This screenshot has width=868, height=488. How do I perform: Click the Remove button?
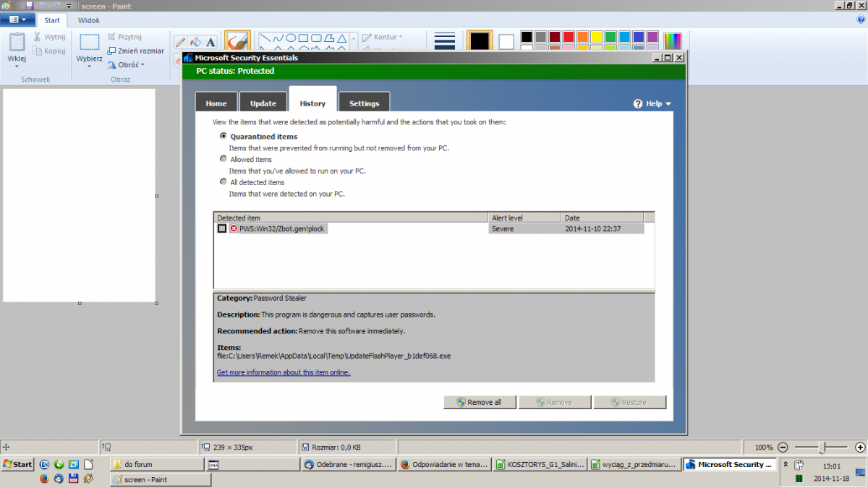(x=554, y=402)
